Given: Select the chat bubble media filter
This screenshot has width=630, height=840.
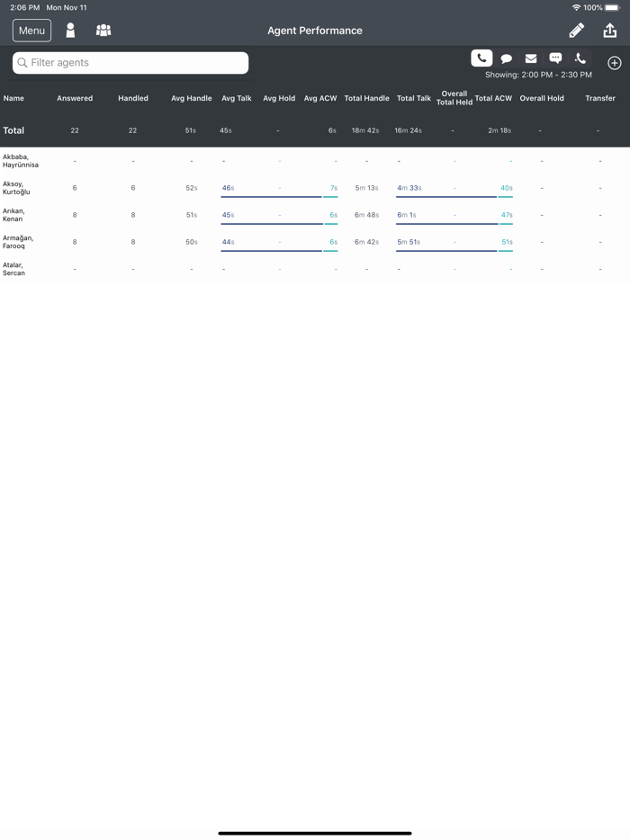Looking at the screenshot, I should click(x=506, y=58).
